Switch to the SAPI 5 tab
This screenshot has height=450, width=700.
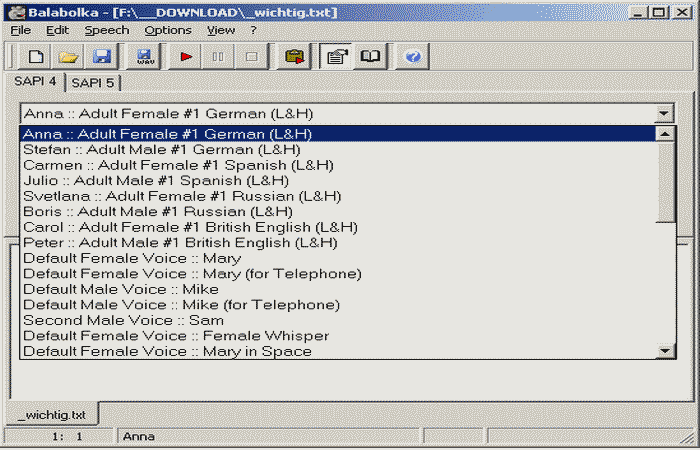click(x=91, y=83)
